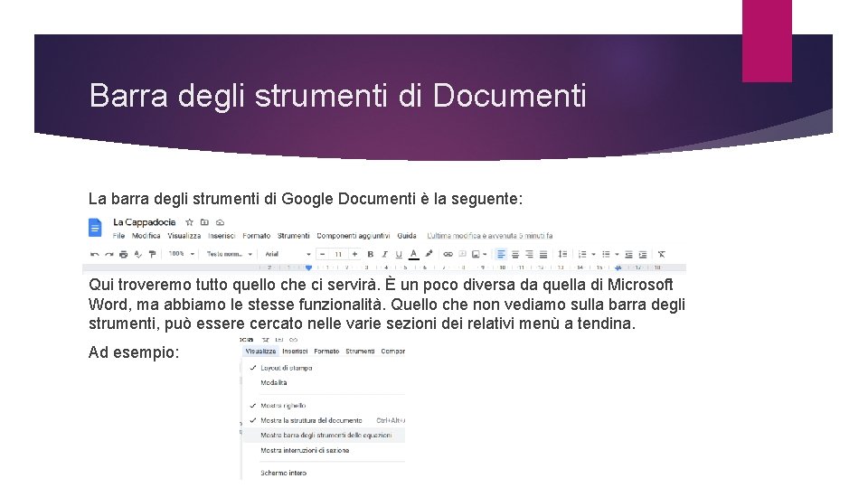Open line spacing options

562,255
